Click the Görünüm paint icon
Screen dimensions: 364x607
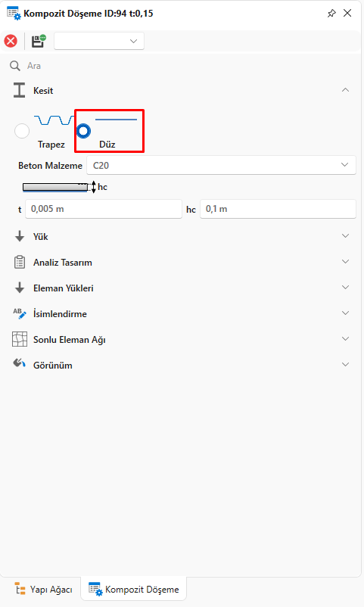[20, 364]
